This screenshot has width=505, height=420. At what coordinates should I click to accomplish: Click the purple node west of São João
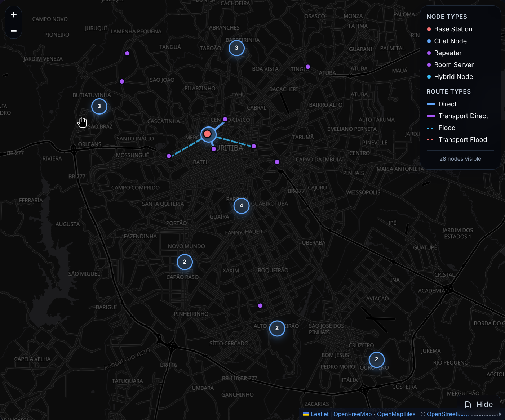122,81
